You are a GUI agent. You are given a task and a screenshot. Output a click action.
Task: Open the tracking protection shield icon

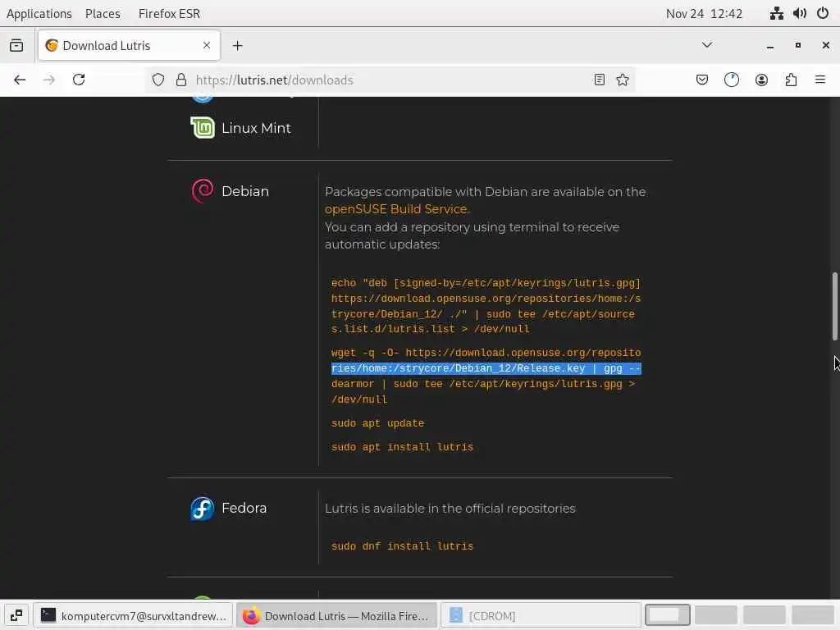(x=158, y=80)
